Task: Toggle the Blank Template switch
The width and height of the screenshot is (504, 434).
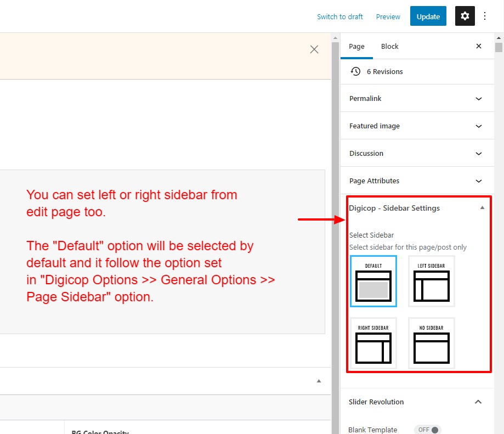Action: coord(427,430)
